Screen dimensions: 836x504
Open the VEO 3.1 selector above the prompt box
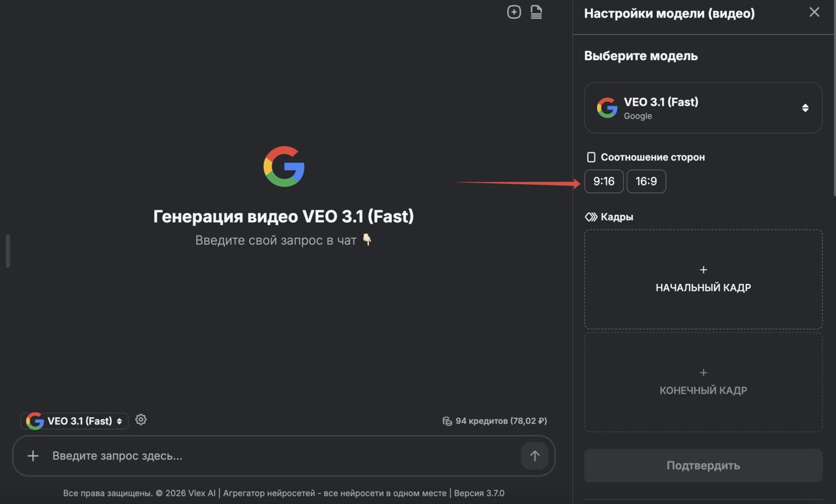click(74, 421)
